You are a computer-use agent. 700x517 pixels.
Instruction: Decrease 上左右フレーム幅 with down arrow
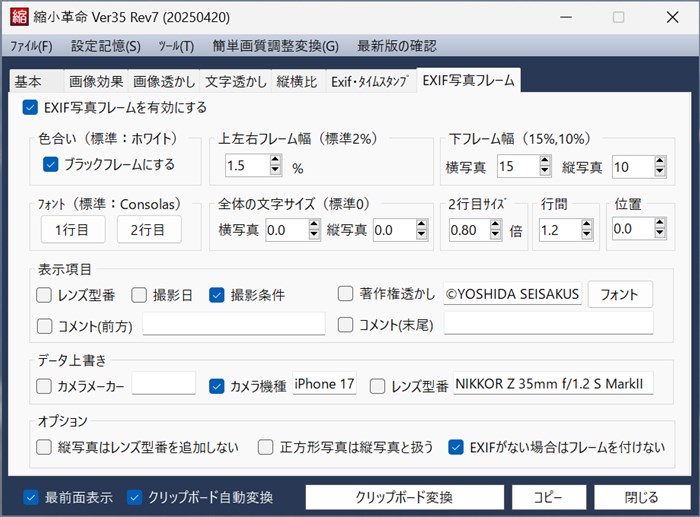[275, 170]
